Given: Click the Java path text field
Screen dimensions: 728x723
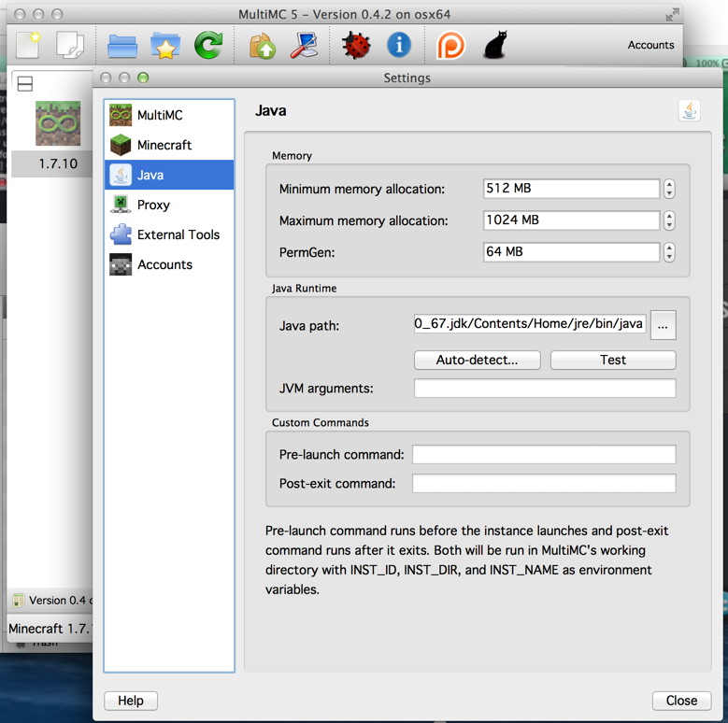Looking at the screenshot, I should coord(529,323).
